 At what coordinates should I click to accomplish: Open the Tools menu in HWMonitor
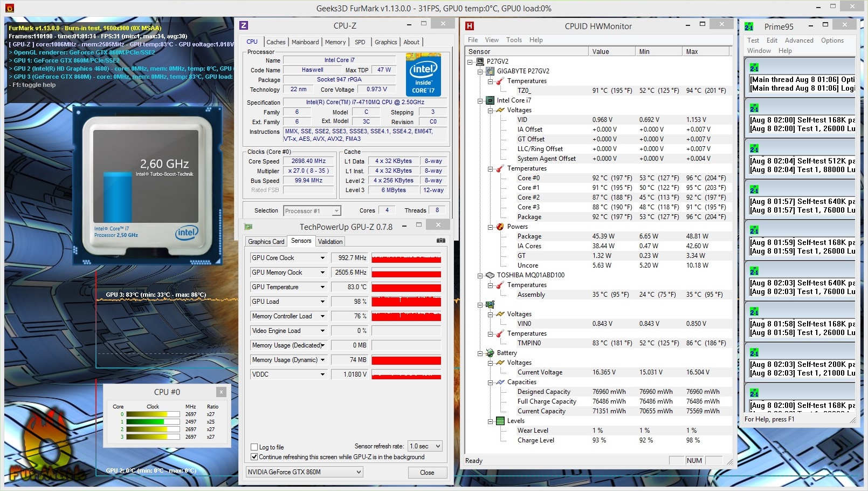tap(514, 40)
